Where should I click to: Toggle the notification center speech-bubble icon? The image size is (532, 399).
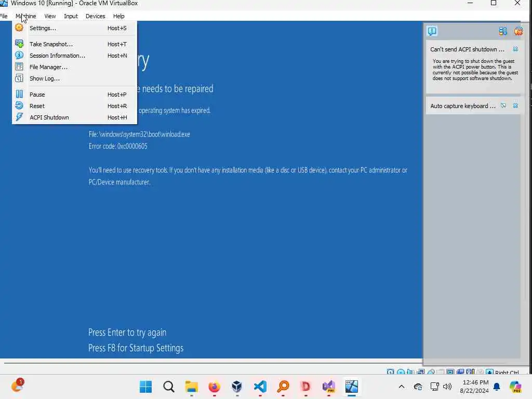432,31
